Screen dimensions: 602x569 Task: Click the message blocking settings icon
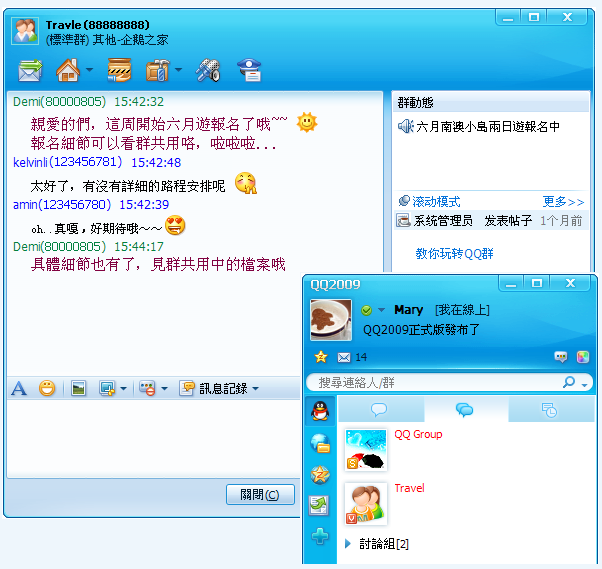(x=147, y=389)
